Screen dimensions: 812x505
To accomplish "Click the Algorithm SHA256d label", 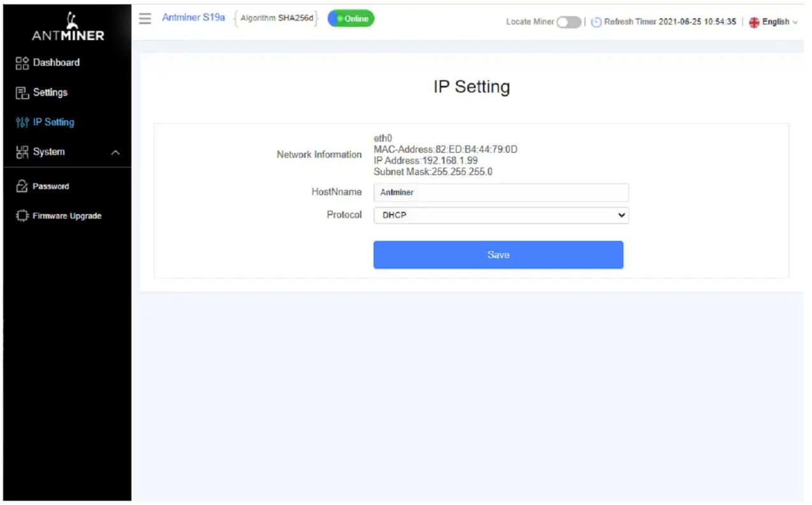I will 277,18.
